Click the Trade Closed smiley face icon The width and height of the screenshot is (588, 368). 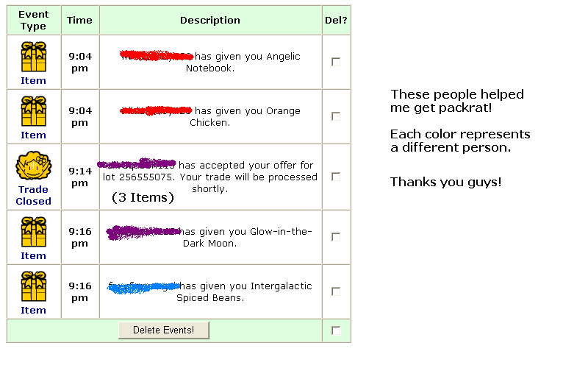click(34, 166)
